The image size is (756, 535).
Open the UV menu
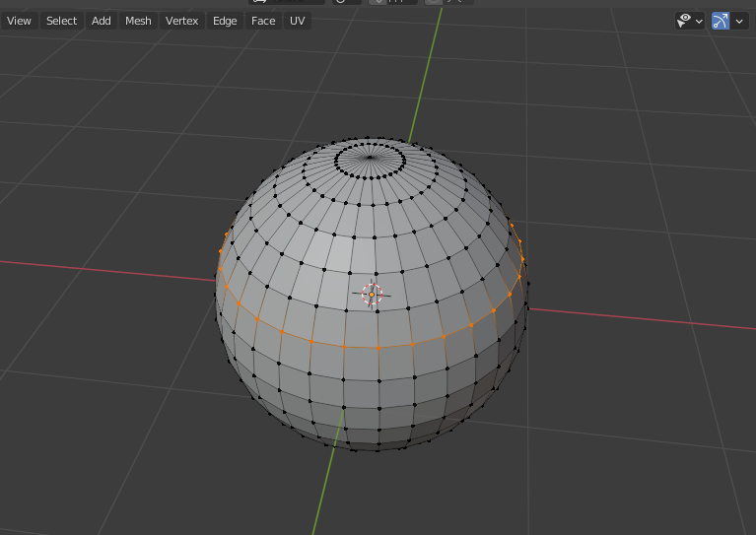298,21
